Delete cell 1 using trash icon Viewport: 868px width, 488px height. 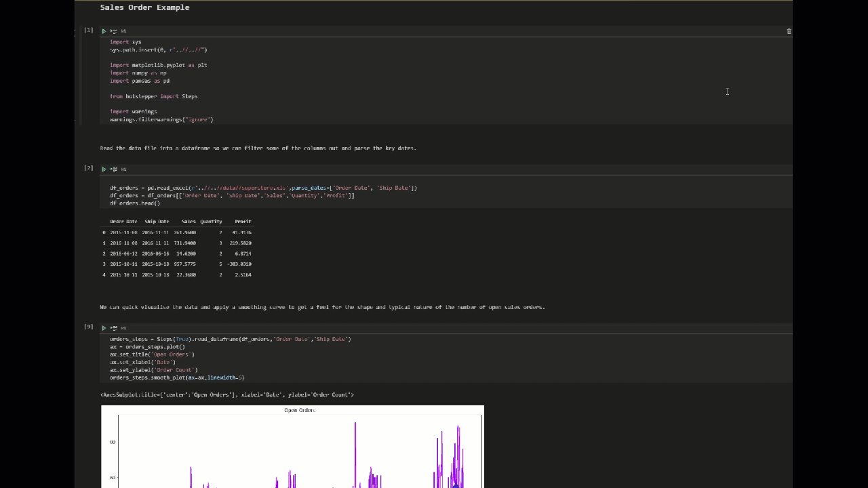[789, 31]
